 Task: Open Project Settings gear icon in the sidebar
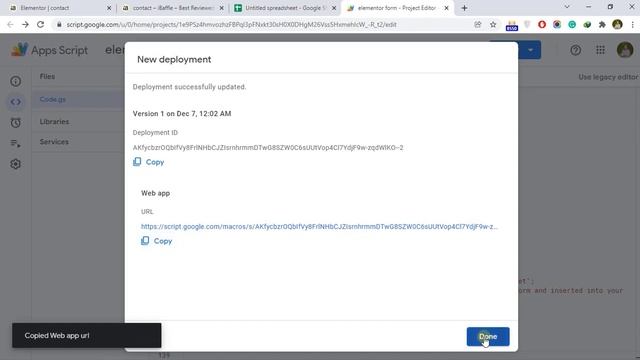16,164
